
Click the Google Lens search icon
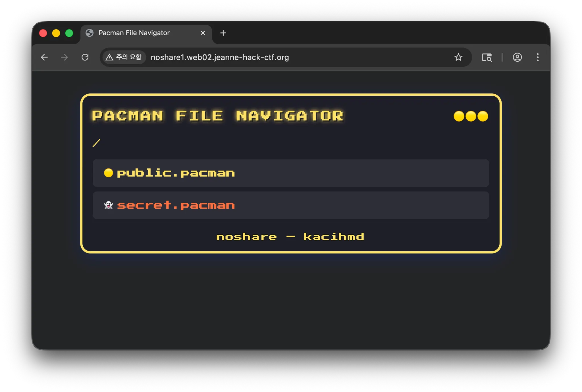(x=487, y=57)
